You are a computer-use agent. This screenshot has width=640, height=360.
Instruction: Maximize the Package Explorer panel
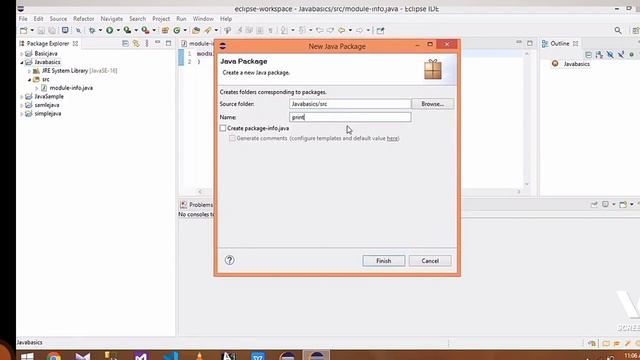point(169,43)
